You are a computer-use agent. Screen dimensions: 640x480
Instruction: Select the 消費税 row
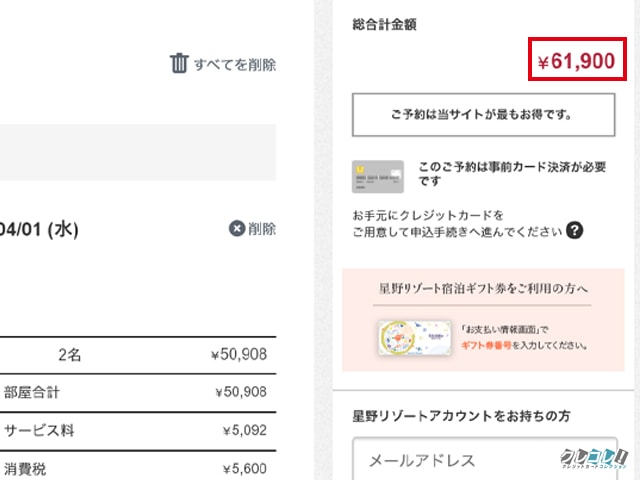[x=138, y=467]
